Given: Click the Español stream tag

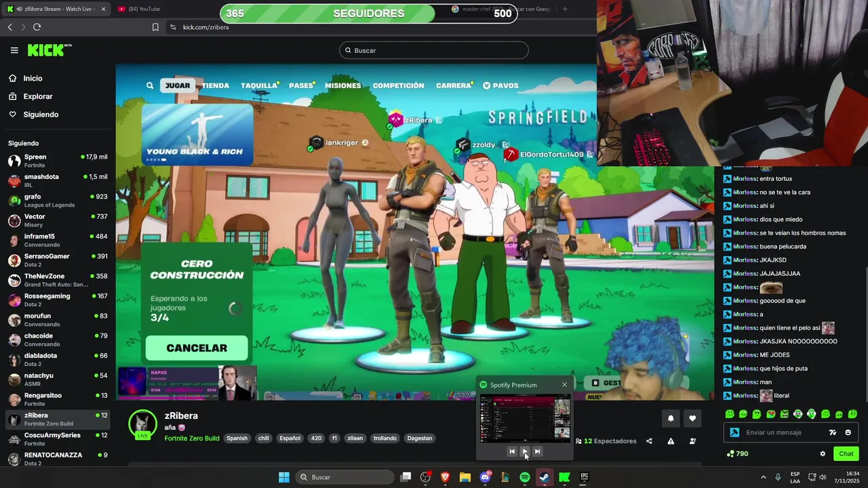Looking at the screenshot, I should 290,438.
